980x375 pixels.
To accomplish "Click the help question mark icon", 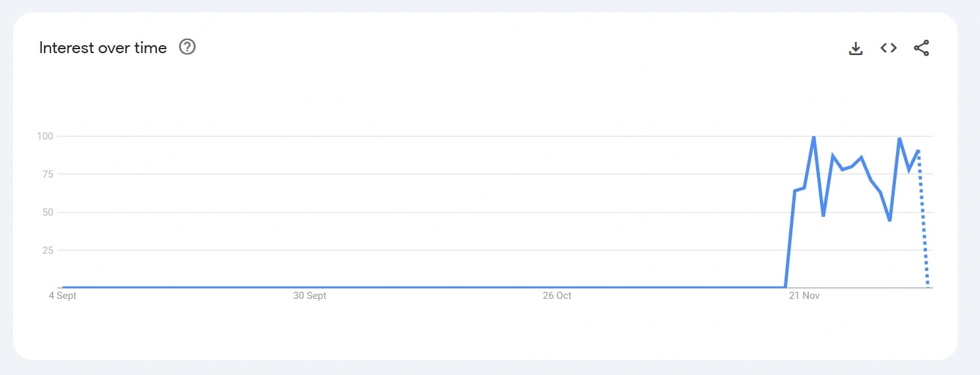I will [x=188, y=47].
